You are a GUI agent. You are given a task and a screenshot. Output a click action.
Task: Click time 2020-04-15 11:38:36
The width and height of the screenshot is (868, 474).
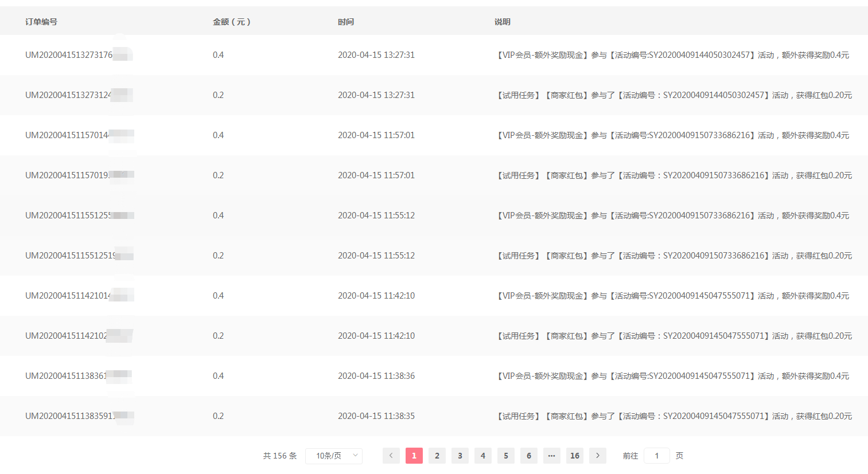tap(376, 376)
